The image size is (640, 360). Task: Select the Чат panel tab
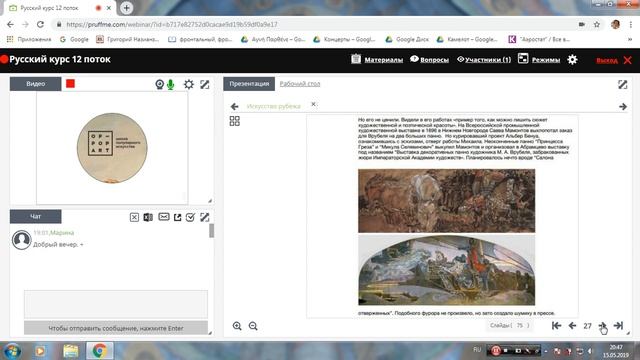[36, 216]
